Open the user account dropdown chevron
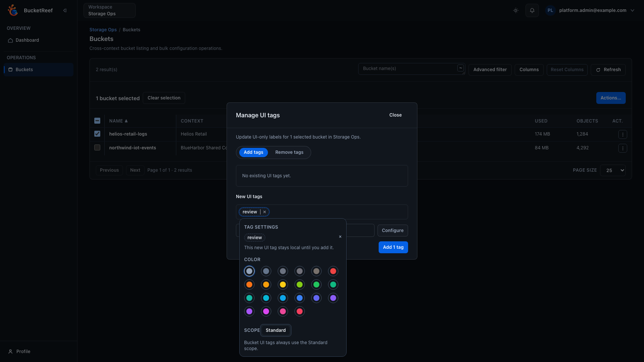The height and width of the screenshot is (362, 644). pyautogui.click(x=632, y=10)
